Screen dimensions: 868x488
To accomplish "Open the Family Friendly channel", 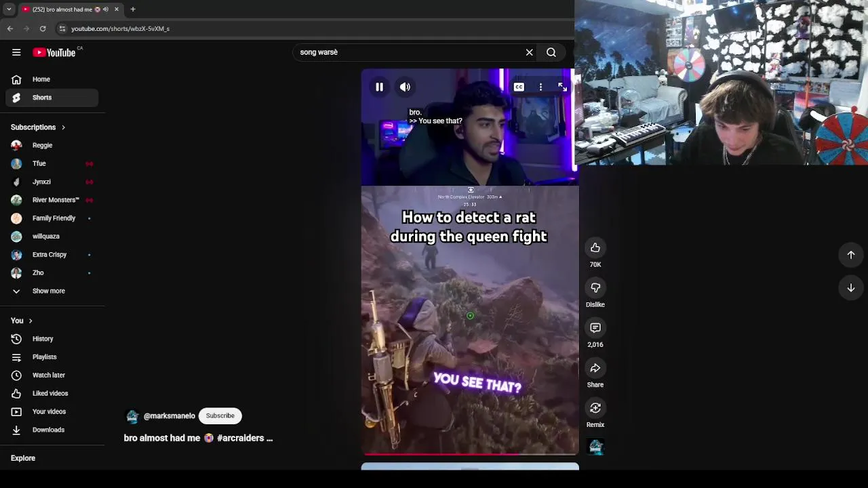I will coord(52,218).
